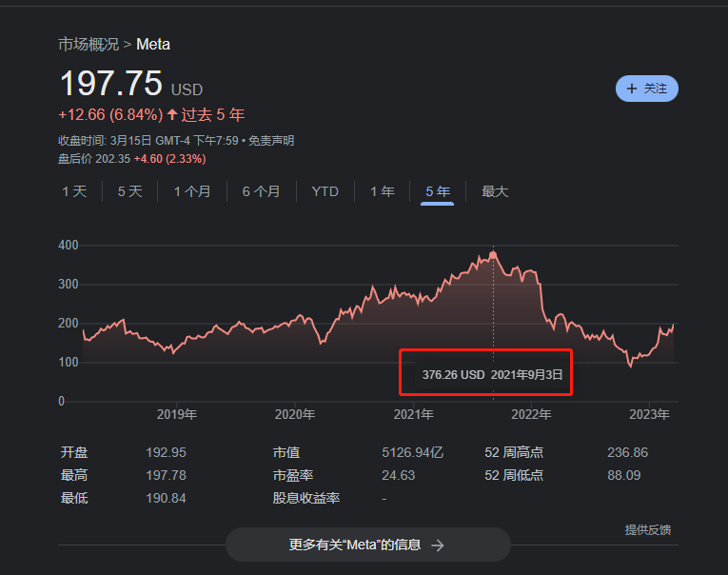Click the 197.75 current price text
This screenshot has width=728, height=575.
[111, 84]
